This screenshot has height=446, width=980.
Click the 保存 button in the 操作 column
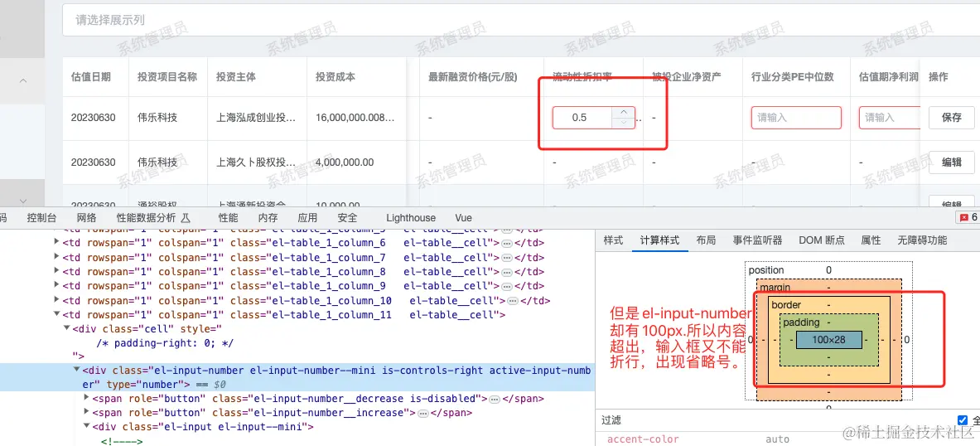pyautogui.click(x=951, y=117)
